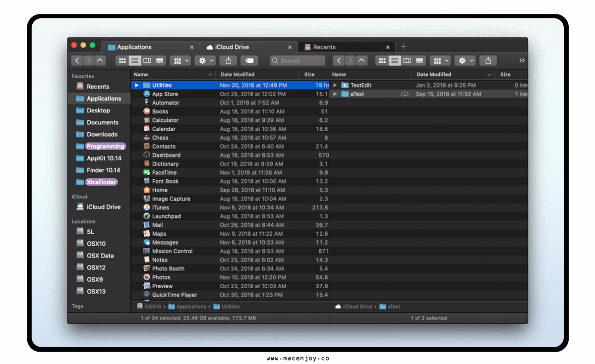Expand the TextEdit folder disclosure triangle

(x=335, y=85)
